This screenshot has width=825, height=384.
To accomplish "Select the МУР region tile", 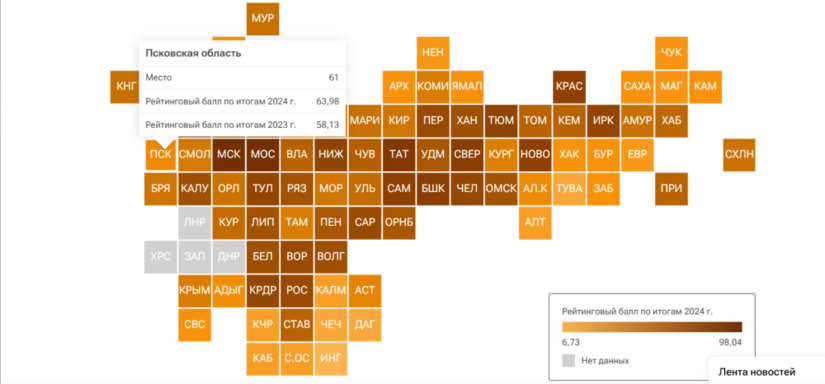I will (263, 19).
